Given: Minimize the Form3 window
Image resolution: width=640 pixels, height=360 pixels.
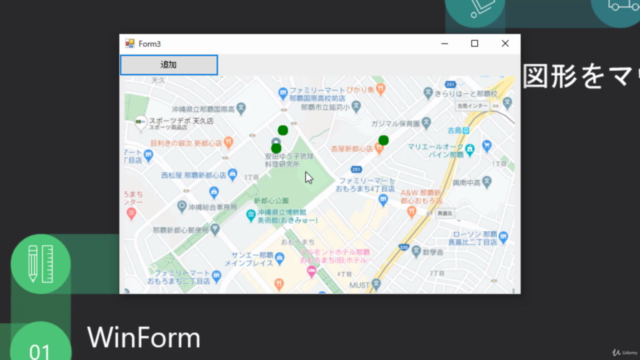Looking at the screenshot, I should 444,43.
